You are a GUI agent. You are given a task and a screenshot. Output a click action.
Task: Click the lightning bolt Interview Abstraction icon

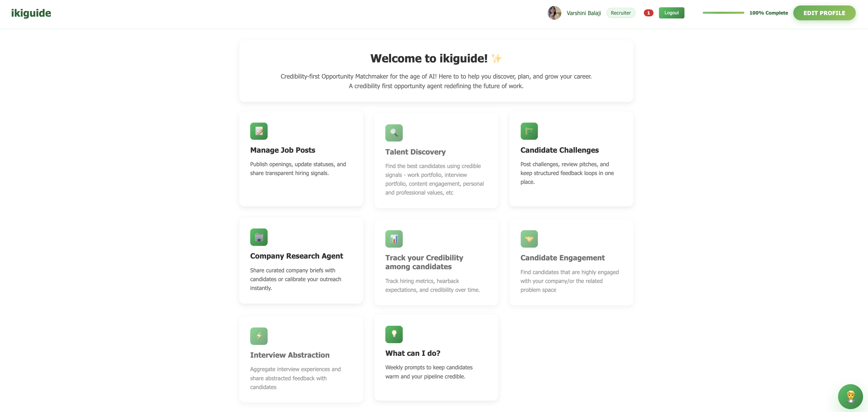(x=259, y=336)
